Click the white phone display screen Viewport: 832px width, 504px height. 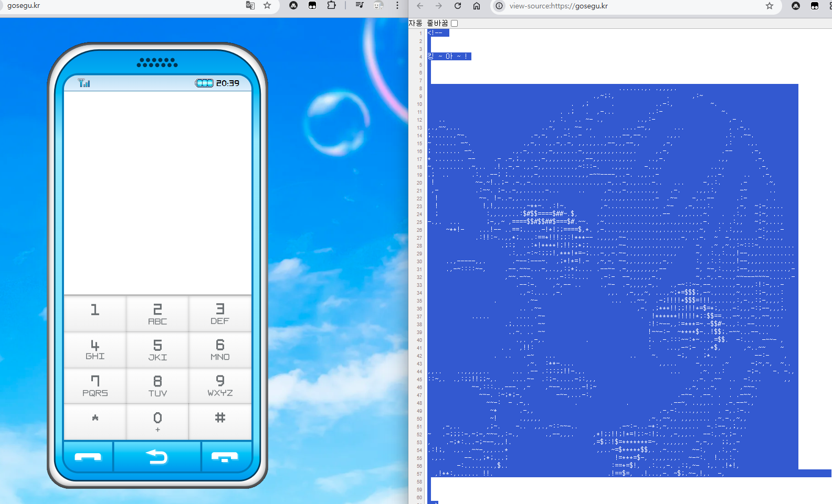pos(157,192)
